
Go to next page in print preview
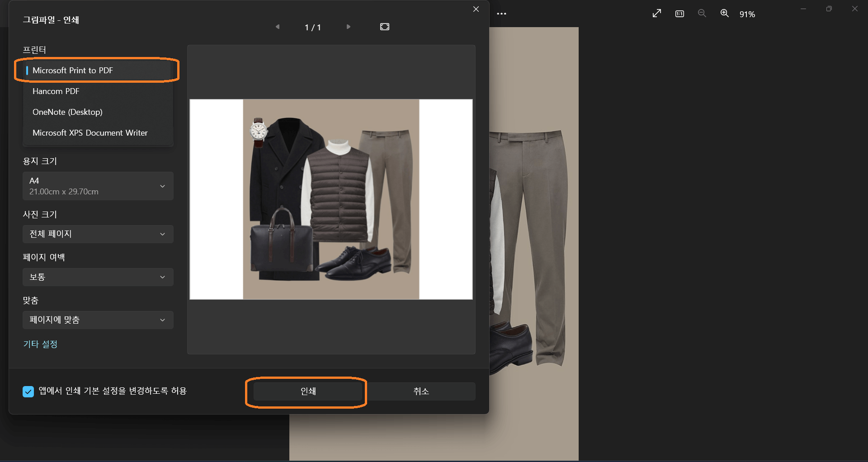point(349,27)
